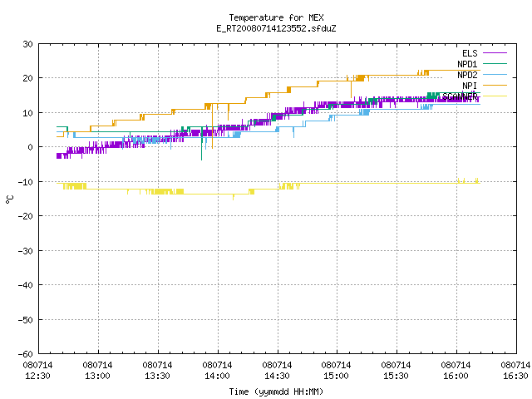Click the y-axis value 20
532x399 pixels.
(27, 78)
